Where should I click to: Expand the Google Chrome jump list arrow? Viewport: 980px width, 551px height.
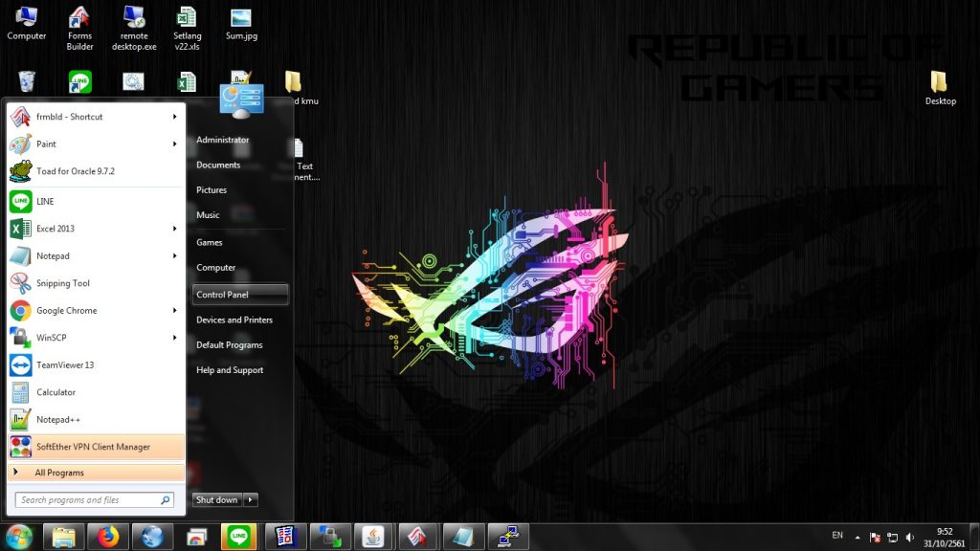pos(175,311)
